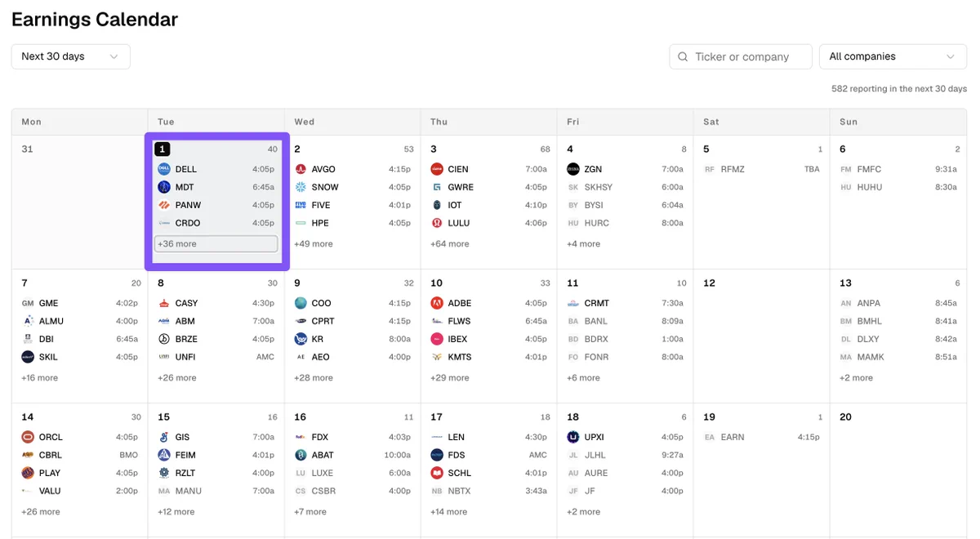Click the UNFI ticker row
The height and width of the screenshot is (539, 980).
click(x=216, y=357)
